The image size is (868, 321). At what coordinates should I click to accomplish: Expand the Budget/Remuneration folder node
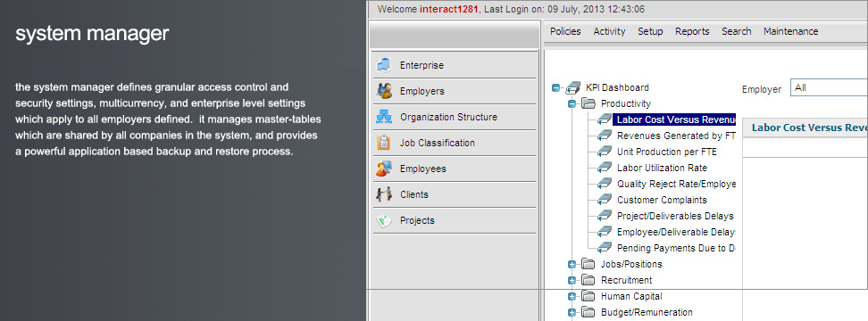[x=572, y=313]
